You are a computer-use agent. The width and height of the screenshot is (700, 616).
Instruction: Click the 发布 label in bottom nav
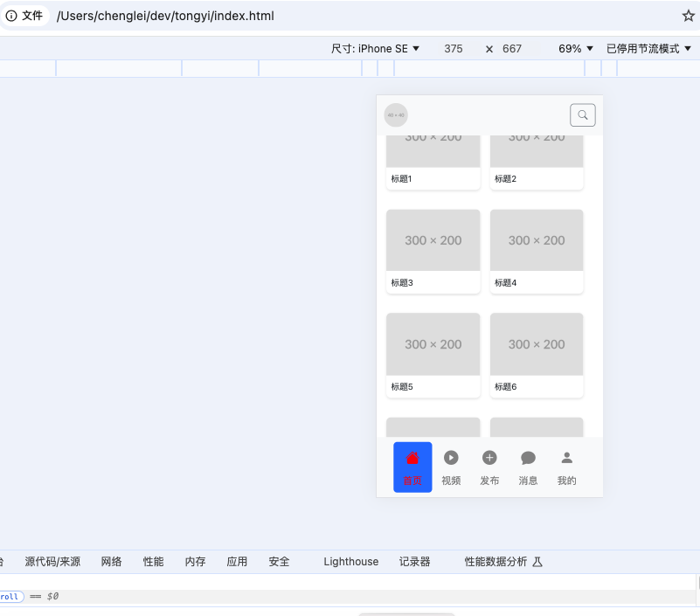(489, 481)
